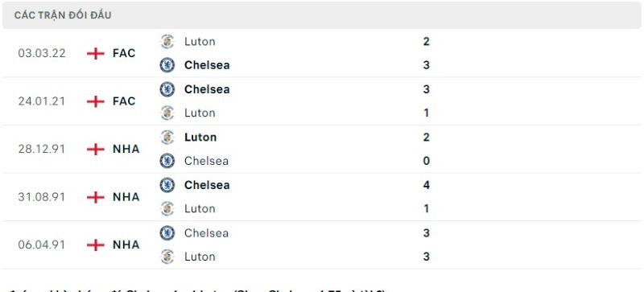This screenshot has width=644, height=292.
Task: Click Chelsea crest in 03.03.22 match
Action: (167, 65)
